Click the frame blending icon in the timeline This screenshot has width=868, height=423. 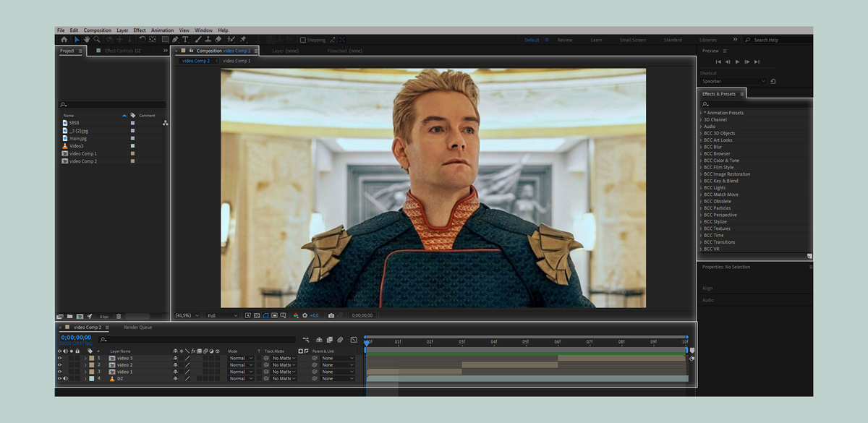(x=330, y=340)
